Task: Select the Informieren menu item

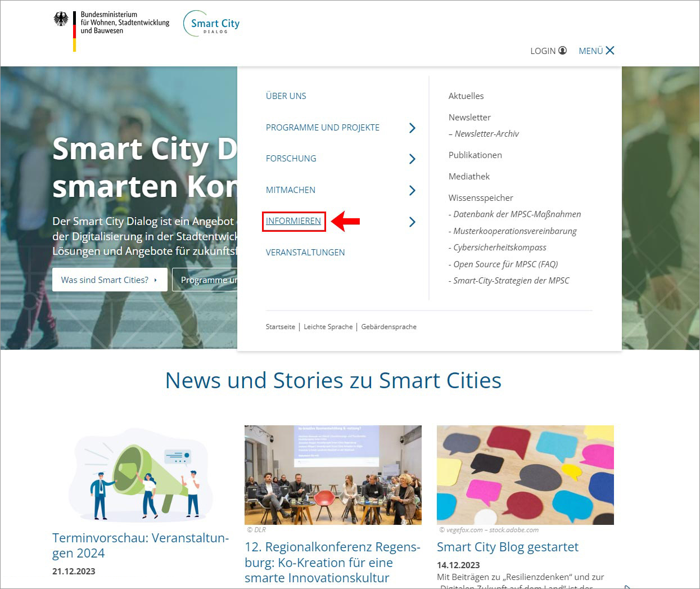Action: 293,221
